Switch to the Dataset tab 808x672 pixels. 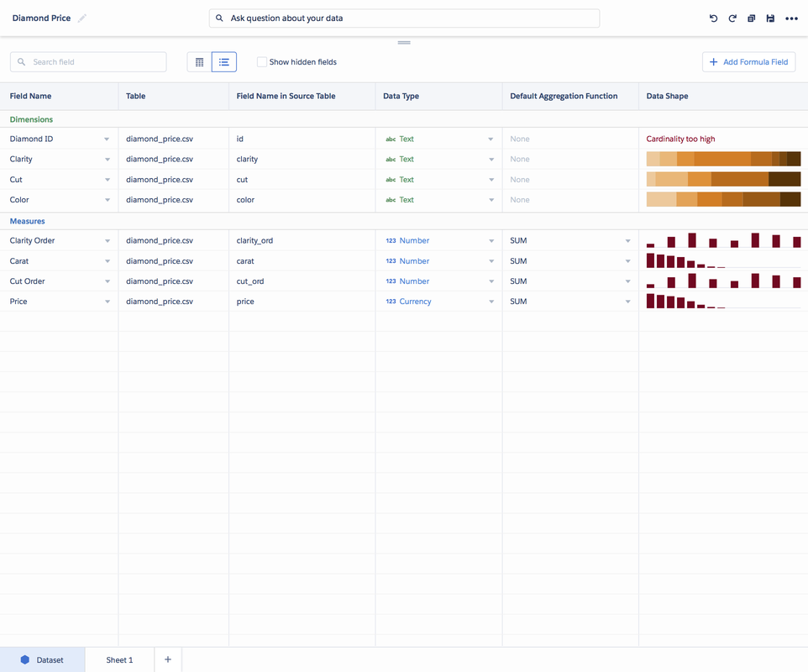coord(42,659)
